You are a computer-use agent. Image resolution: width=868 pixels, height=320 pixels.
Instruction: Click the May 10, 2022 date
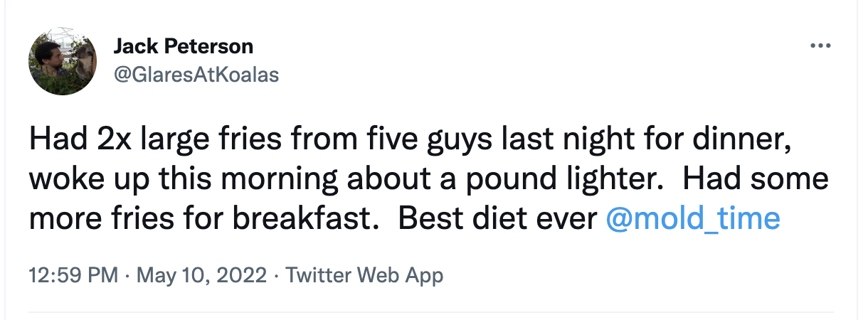193,275
